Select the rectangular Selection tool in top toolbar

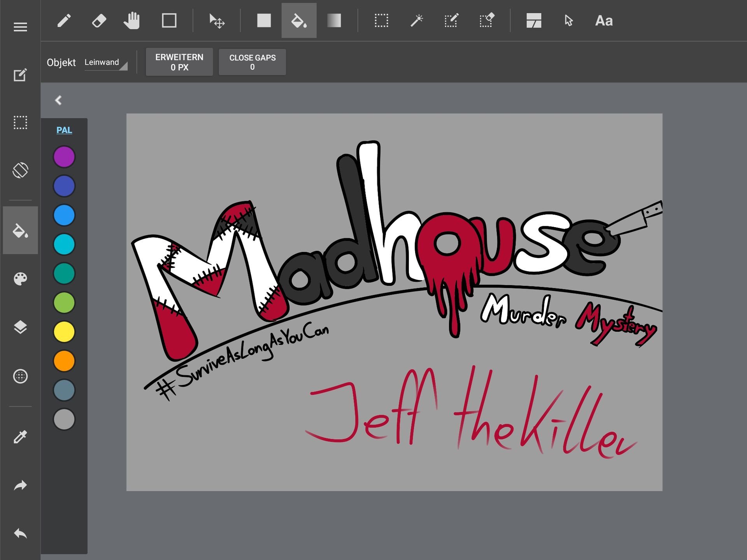click(x=381, y=21)
